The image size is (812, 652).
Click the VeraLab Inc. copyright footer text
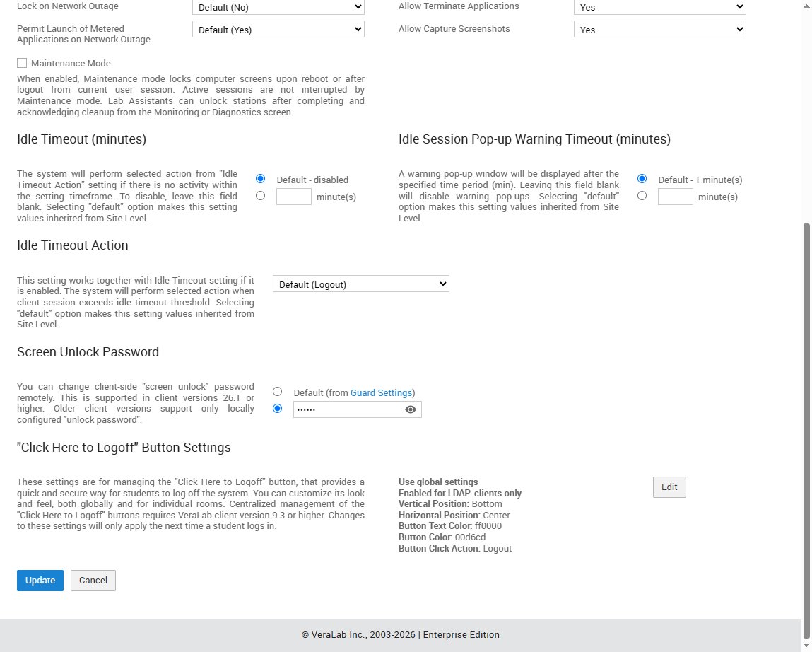401,635
